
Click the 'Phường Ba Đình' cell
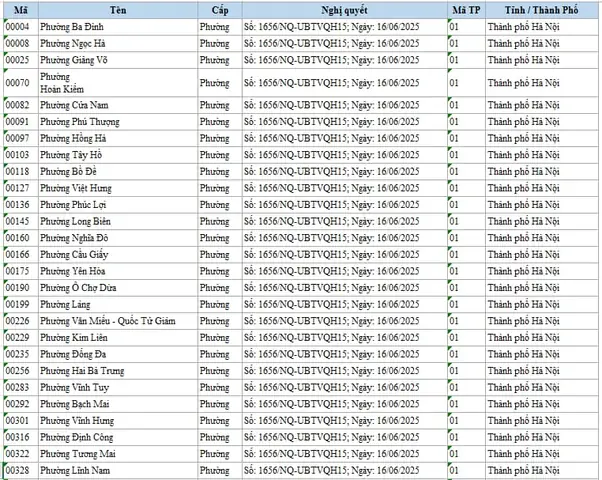pyautogui.click(x=118, y=27)
